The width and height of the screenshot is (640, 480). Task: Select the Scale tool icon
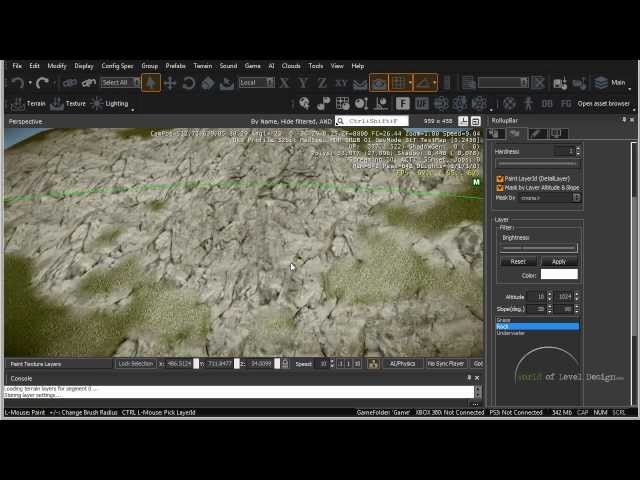click(208, 83)
